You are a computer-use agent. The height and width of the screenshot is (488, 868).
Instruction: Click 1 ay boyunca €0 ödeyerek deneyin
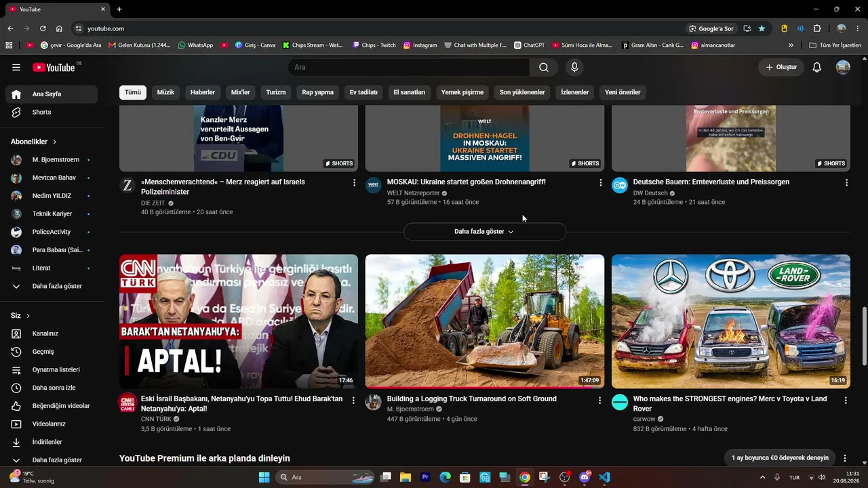click(x=780, y=458)
